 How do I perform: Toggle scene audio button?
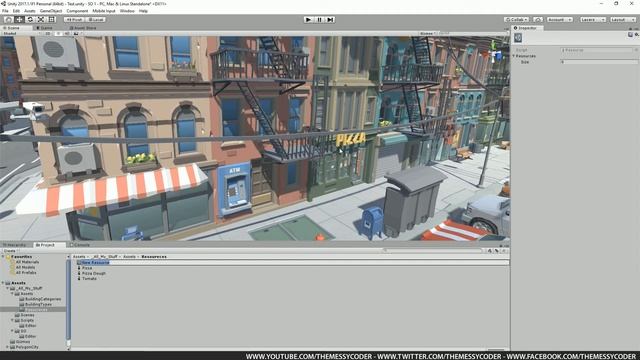click(x=67, y=33)
